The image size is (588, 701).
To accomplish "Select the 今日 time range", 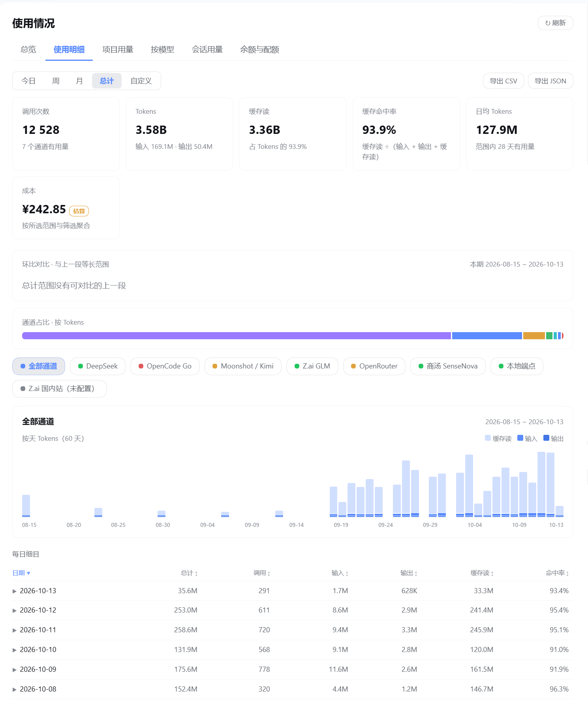I will (28, 81).
